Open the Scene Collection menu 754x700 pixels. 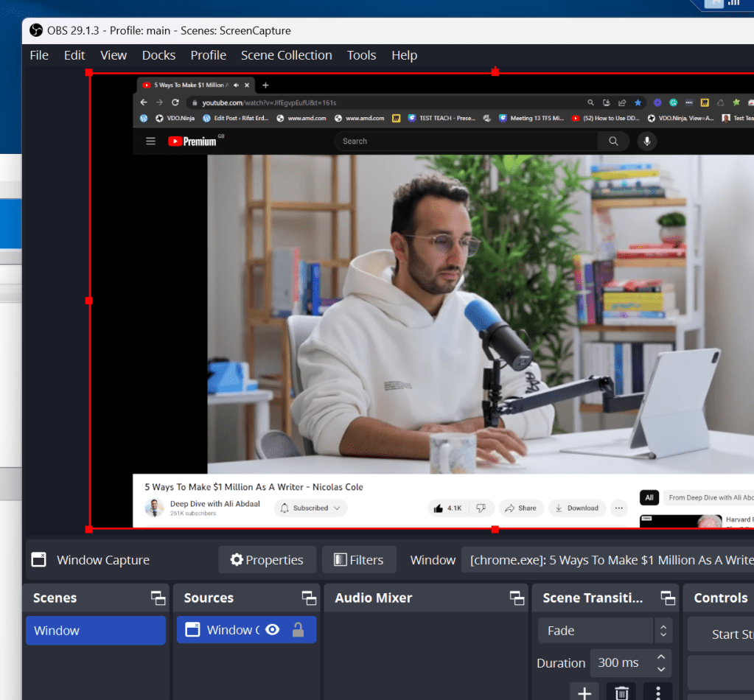pos(286,55)
